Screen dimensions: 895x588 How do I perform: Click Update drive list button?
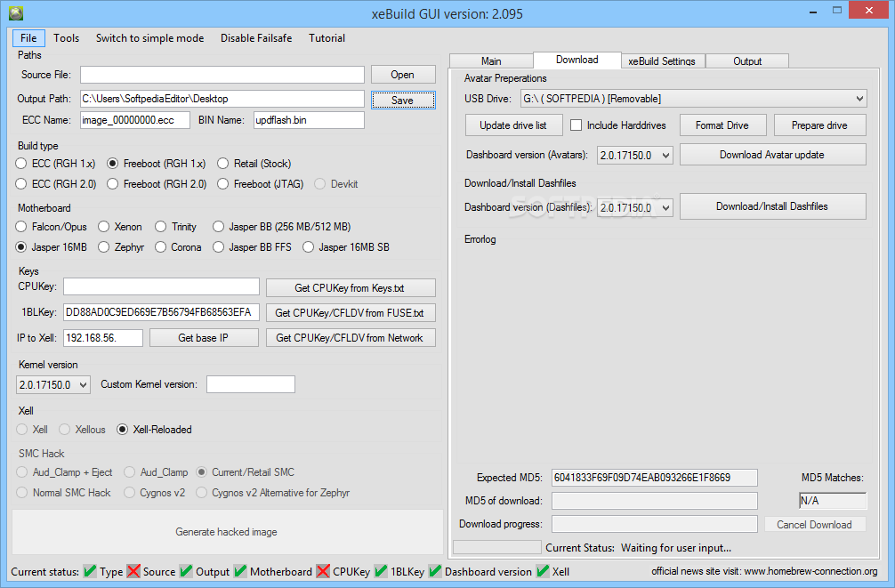pos(513,125)
